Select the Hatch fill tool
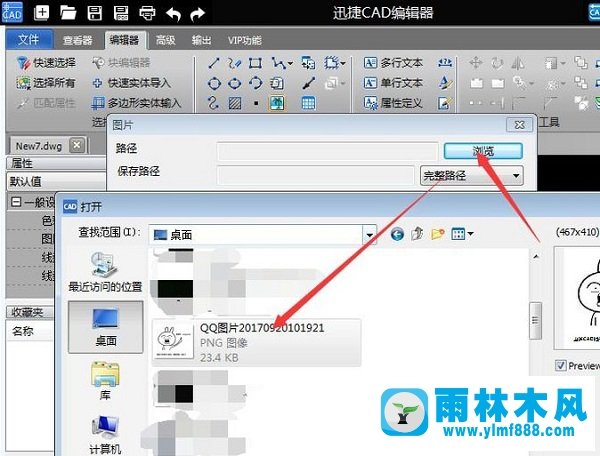This screenshot has height=456, width=600. 235,103
